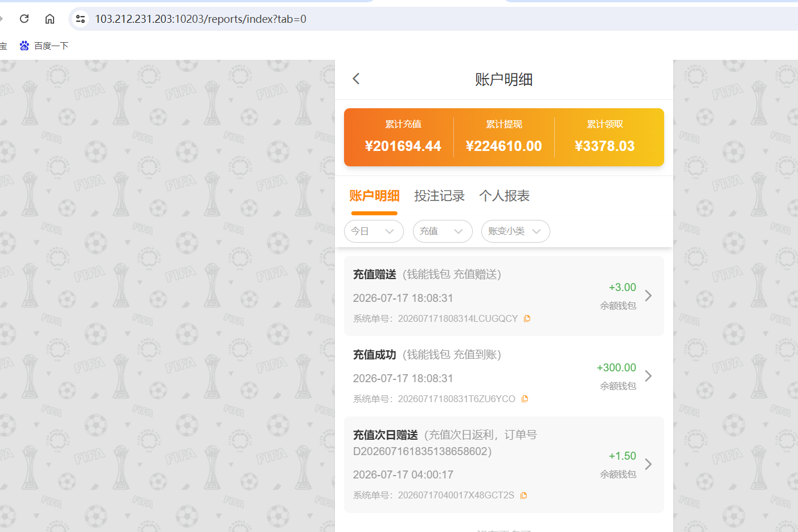Screen dimensions: 798x532
Task: Copy order number 20260717180831T6ZU6YCO
Action: tap(525, 399)
